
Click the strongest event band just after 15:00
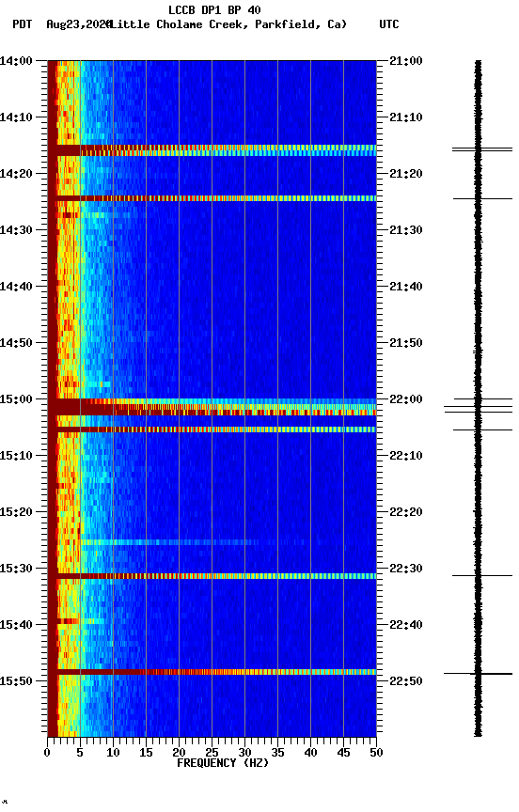212,410
